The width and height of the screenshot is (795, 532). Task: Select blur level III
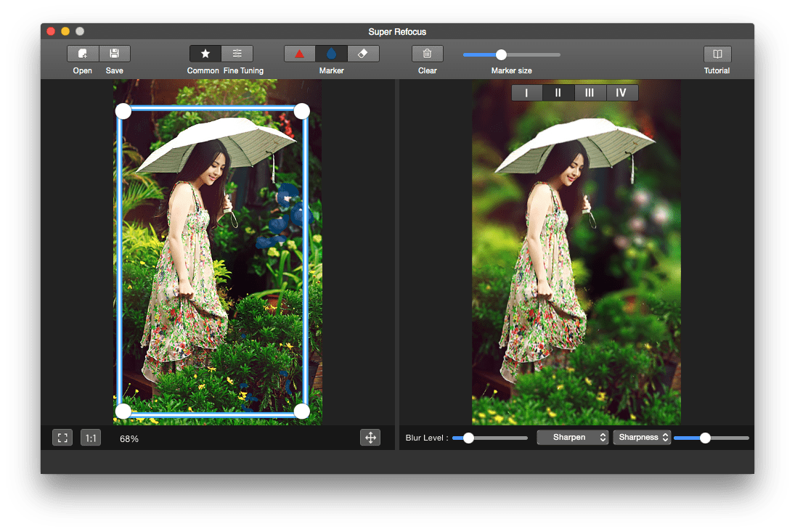[x=590, y=92]
